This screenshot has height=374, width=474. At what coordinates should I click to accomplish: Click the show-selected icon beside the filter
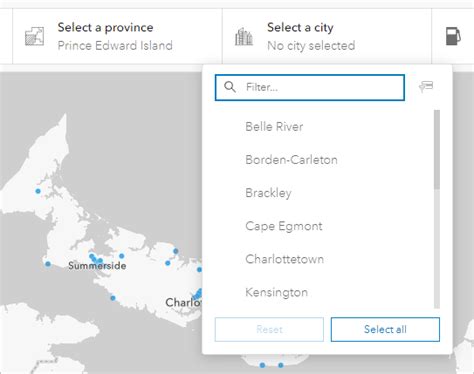click(426, 87)
